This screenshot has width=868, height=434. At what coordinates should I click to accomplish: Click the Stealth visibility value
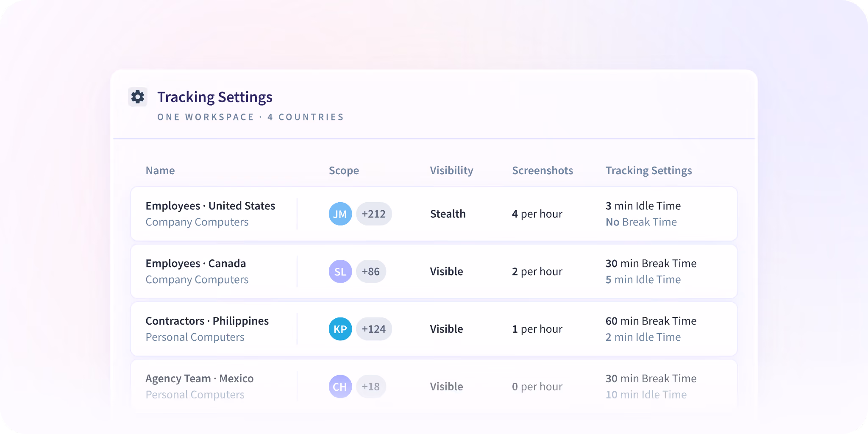(x=448, y=214)
